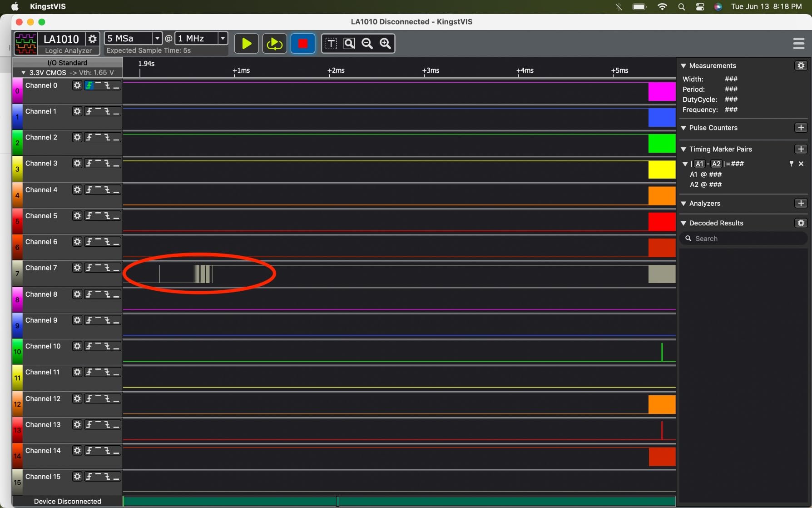The image size is (812, 508).
Task: Zoom in the waveform view
Action: [386, 44]
